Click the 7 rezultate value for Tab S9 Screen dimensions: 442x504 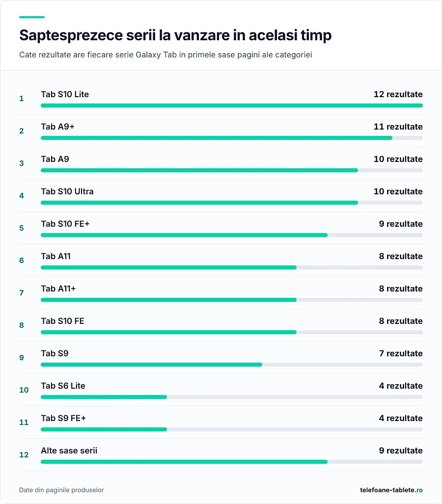pos(401,353)
